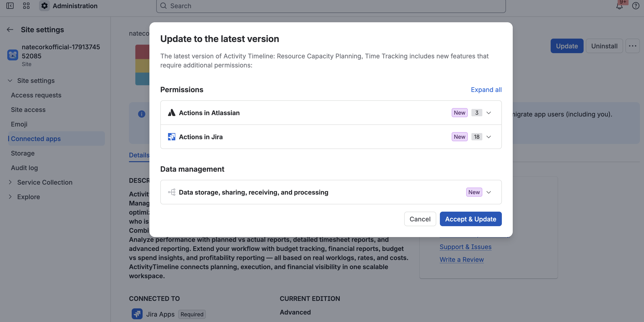Screen dimensions: 644x322
Task: Click the 18 count badge for Jira
Action: 476,137
